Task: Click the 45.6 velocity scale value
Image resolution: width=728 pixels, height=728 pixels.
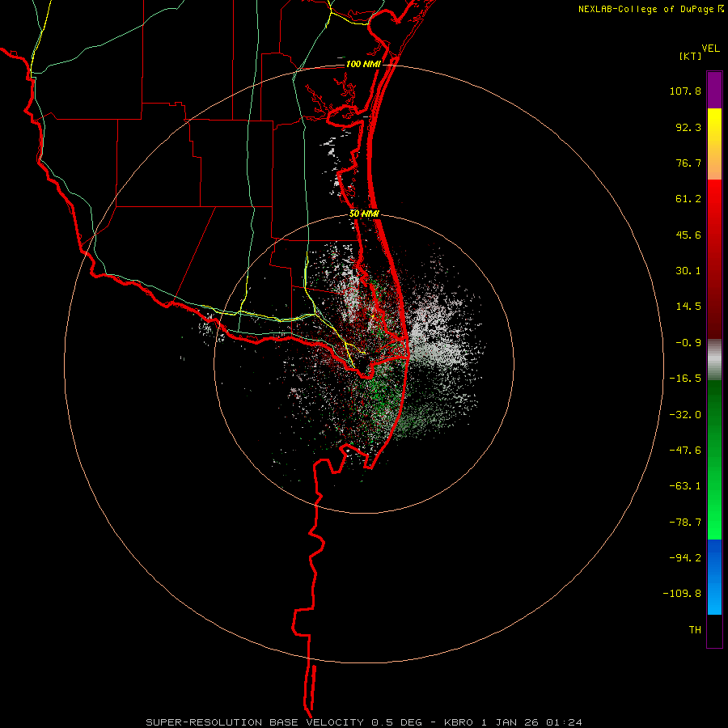Action: [x=688, y=235]
